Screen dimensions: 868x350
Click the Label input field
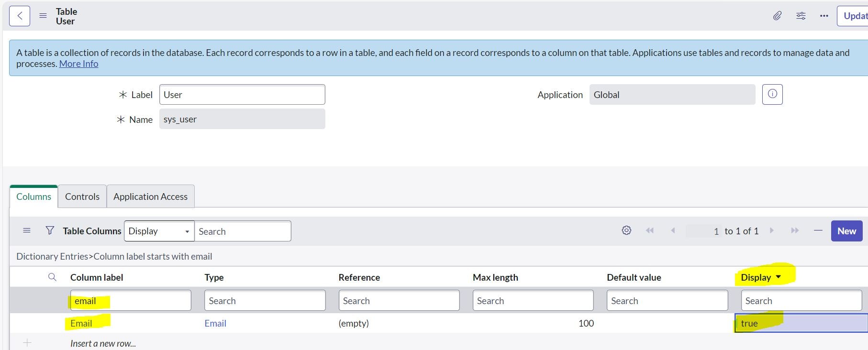click(x=242, y=95)
